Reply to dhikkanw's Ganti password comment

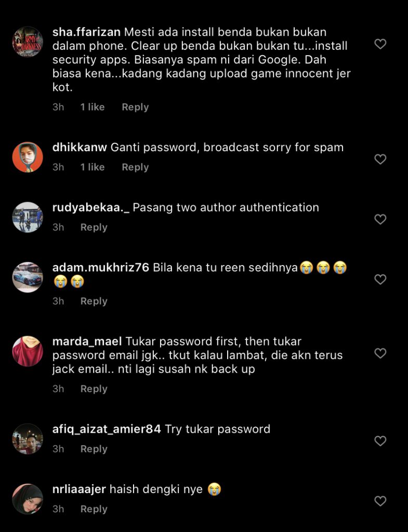pos(135,167)
